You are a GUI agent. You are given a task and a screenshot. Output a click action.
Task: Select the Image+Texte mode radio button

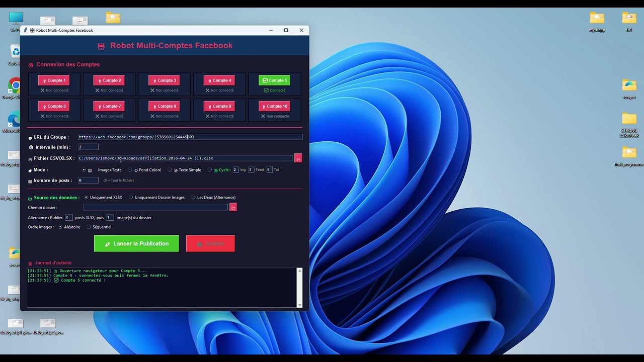pyautogui.click(x=84, y=170)
